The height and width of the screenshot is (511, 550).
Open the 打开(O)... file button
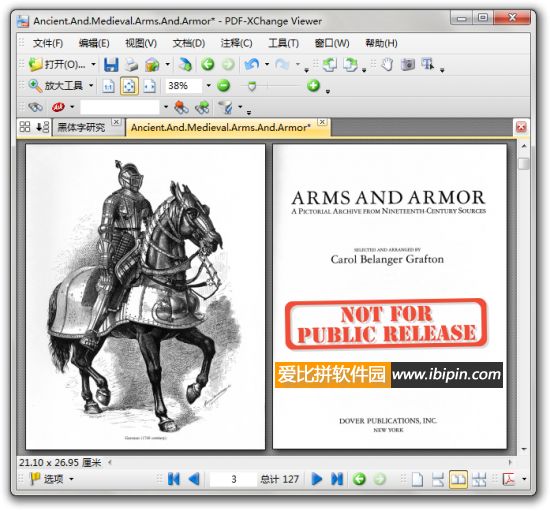point(57,65)
